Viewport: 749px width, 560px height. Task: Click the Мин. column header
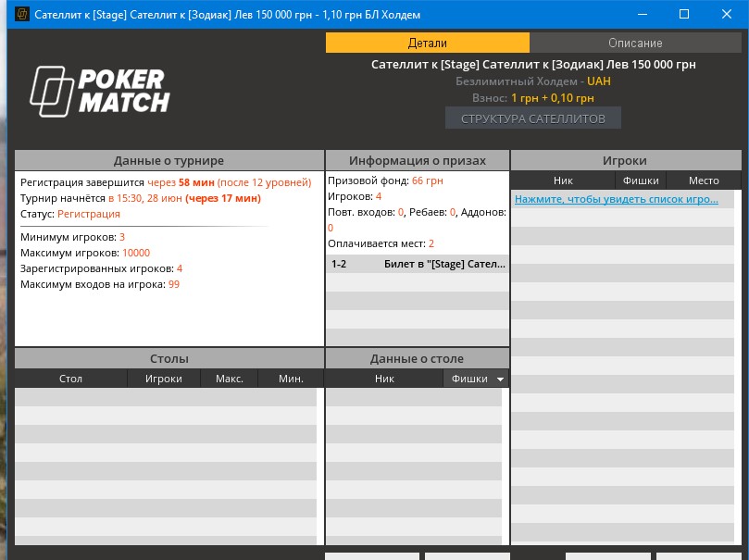(291, 379)
